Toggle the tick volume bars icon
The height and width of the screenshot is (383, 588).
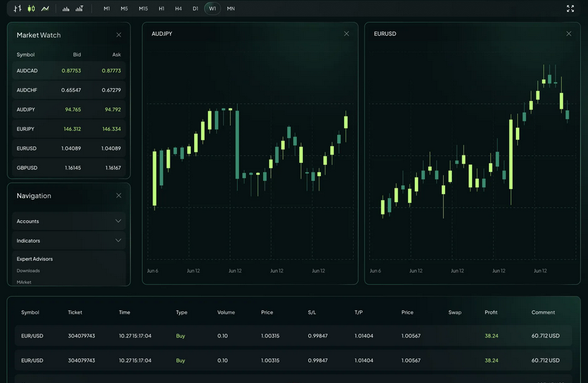(79, 8)
